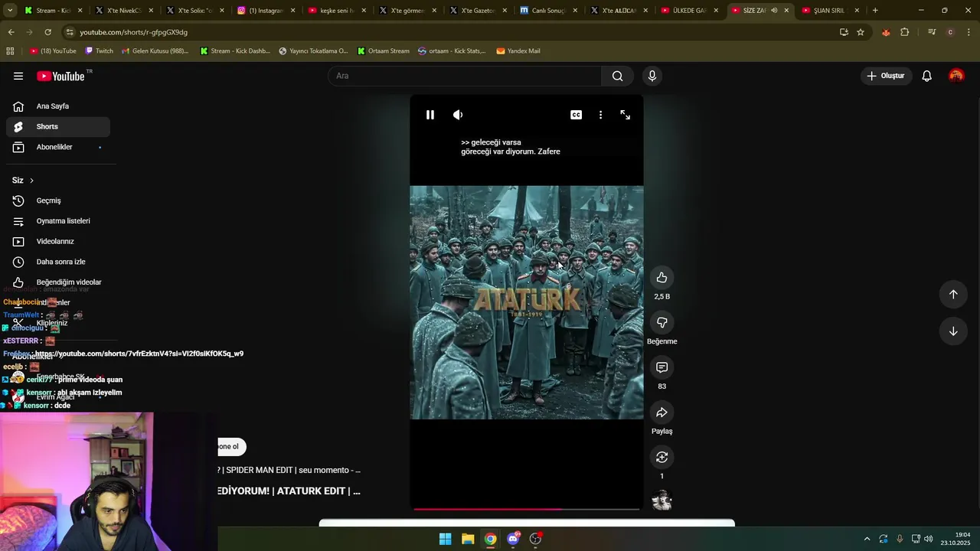Screen dimensions: 980x551
Task: Mute the Shorts video volume
Action: click(458, 115)
